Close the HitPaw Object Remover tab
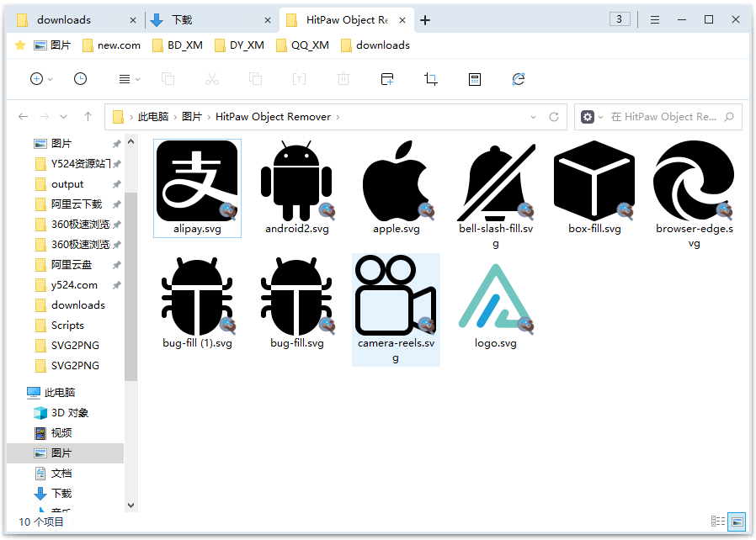756x540 pixels. 402,20
